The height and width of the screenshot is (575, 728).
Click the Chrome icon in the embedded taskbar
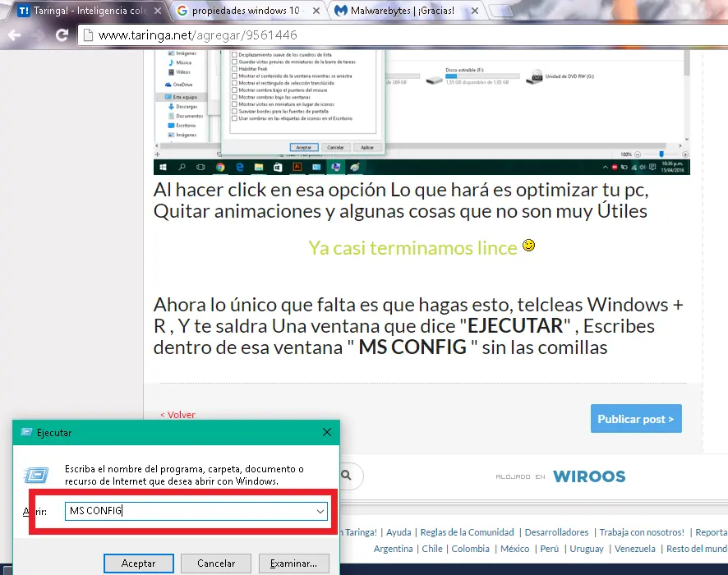point(220,167)
